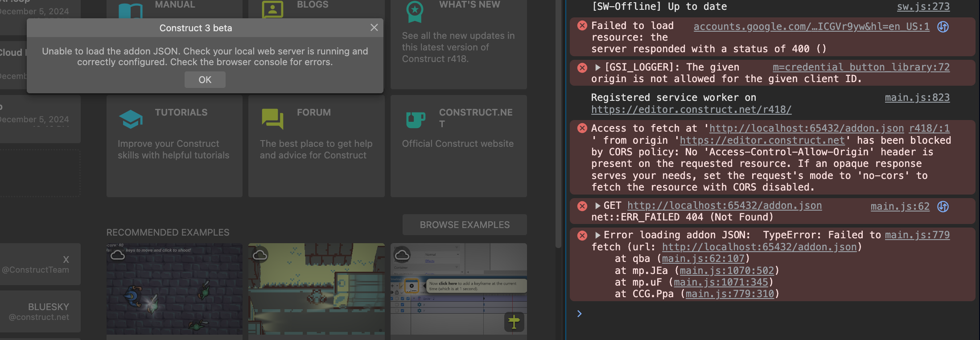Click error icon on the Failed to load resource entry
Screen dimensions: 980x340
582,25
